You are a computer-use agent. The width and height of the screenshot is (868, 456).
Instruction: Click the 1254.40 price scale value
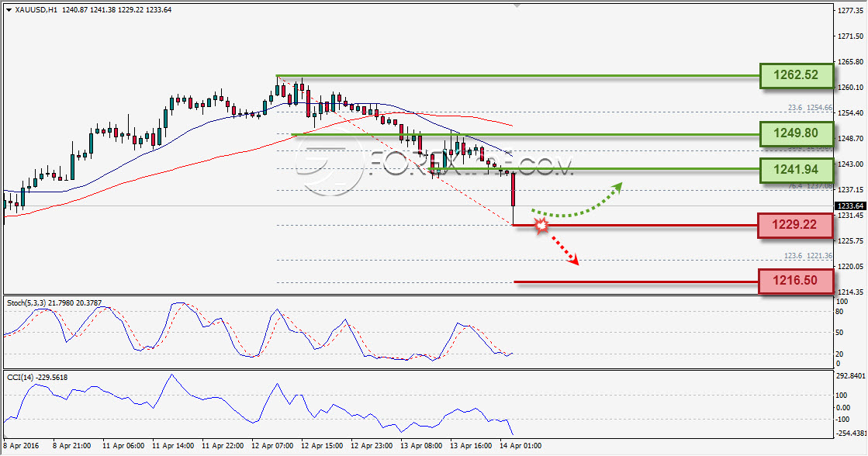(x=851, y=113)
